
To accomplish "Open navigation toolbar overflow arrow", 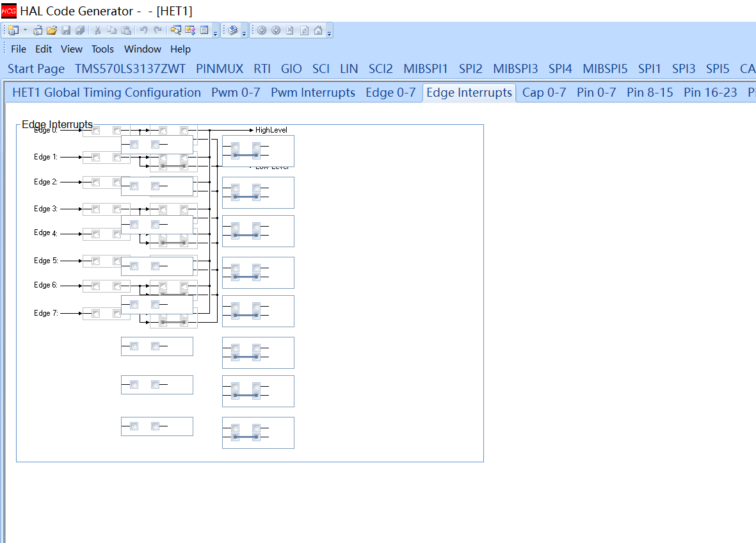I will pyautogui.click(x=330, y=33).
